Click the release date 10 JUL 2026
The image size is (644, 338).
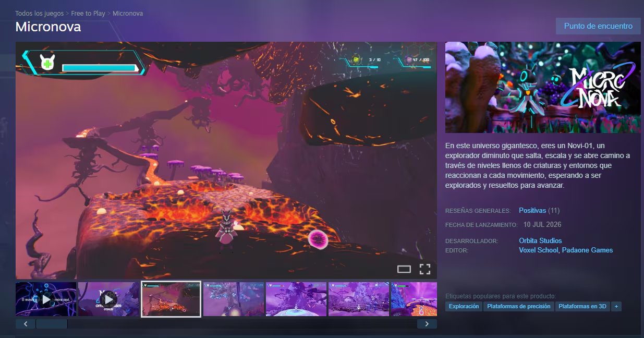coord(542,225)
